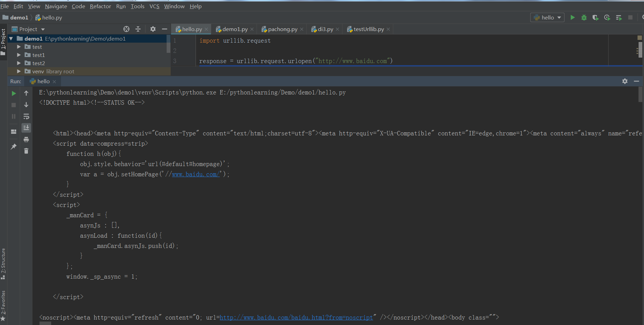The width and height of the screenshot is (644, 325).
Task: Open the profiler using the clock icon
Action: [x=607, y=17]
